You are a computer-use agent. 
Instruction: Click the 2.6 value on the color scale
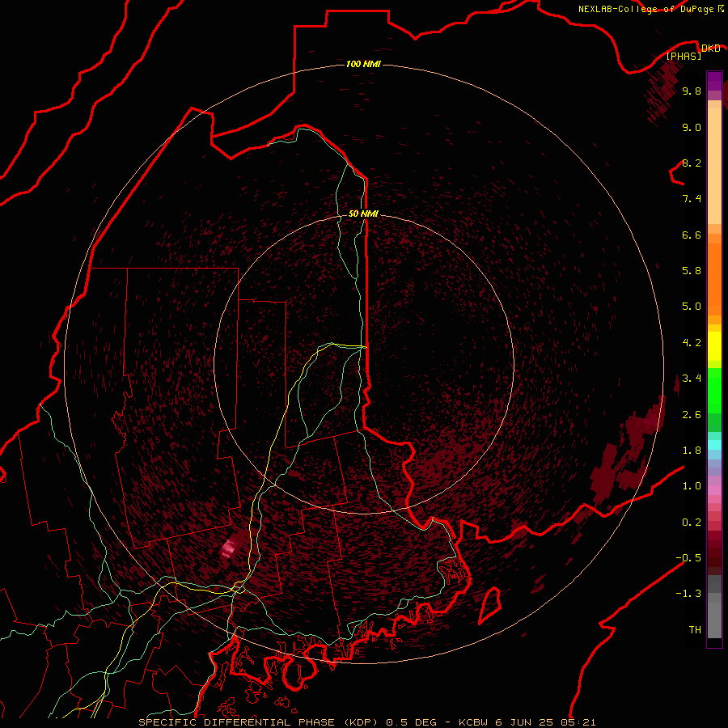point(692,415)
